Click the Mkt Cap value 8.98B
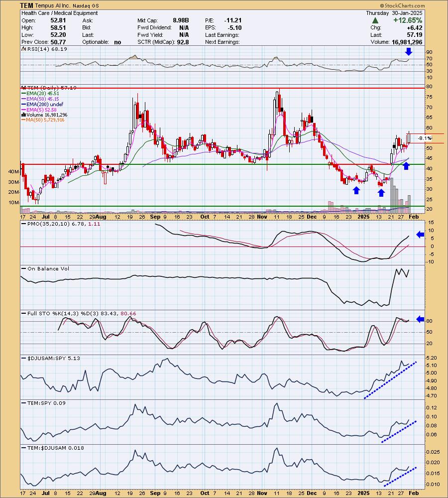Viewport: 448px width, 498px height. (x=181, y=20)
